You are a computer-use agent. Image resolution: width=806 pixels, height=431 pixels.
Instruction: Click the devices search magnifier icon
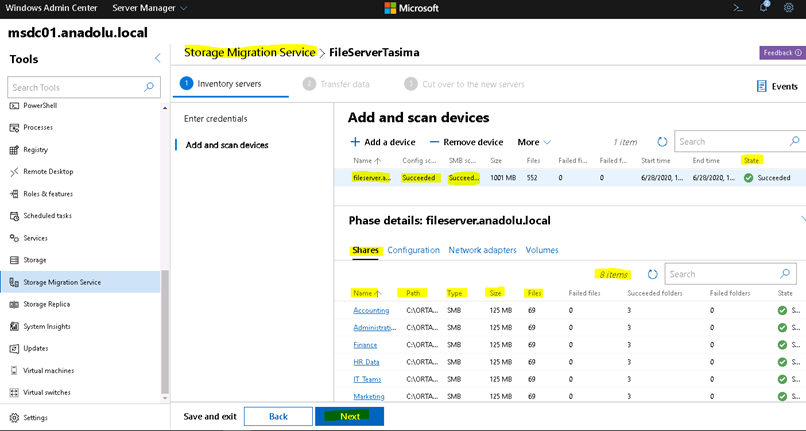click(795, 141)
